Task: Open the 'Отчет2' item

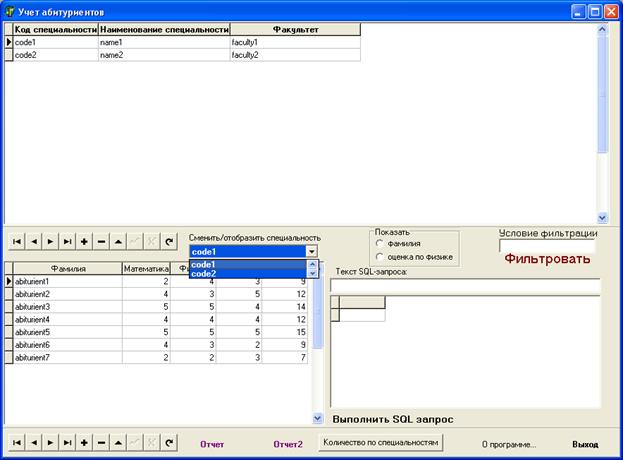Action: [288, 443]
